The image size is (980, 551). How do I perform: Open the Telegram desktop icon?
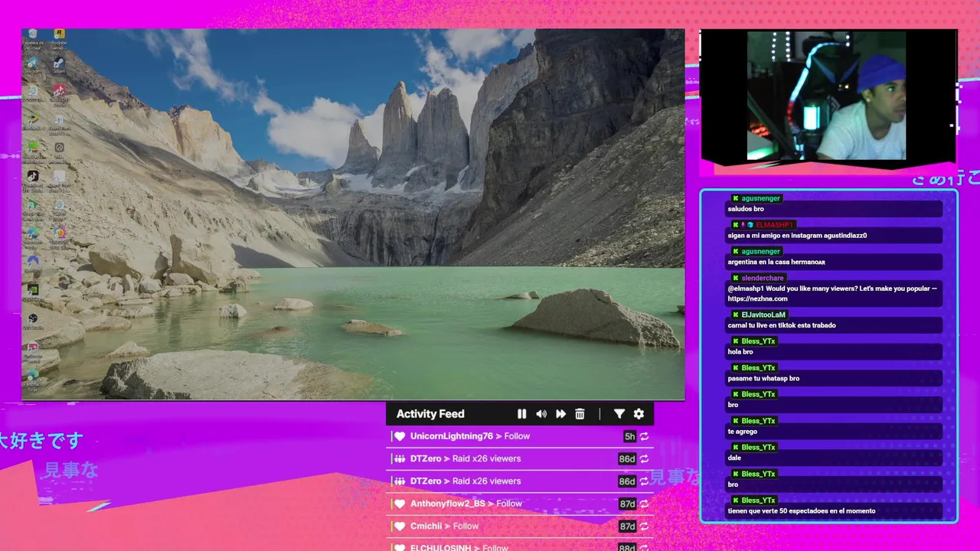click(x=33, y=66)
